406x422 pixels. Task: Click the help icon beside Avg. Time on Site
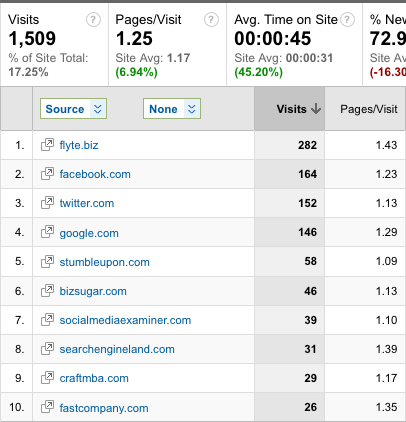348,20
